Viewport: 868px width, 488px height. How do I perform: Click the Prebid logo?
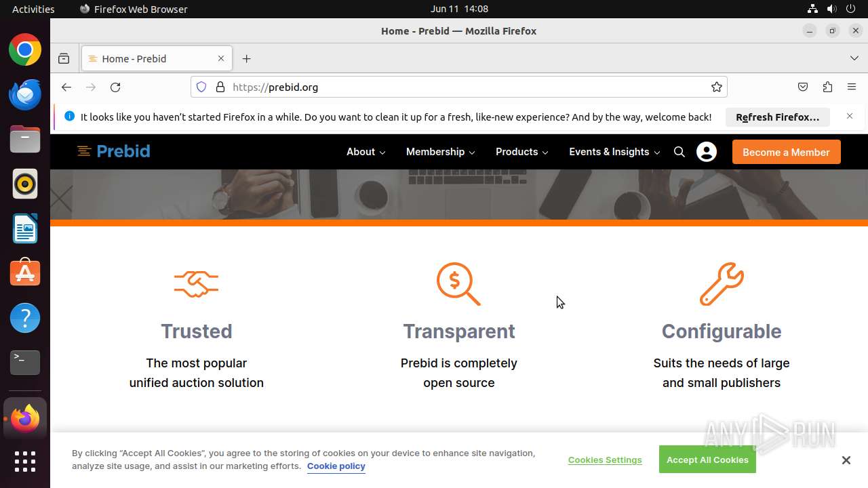(x=113, y=151)
